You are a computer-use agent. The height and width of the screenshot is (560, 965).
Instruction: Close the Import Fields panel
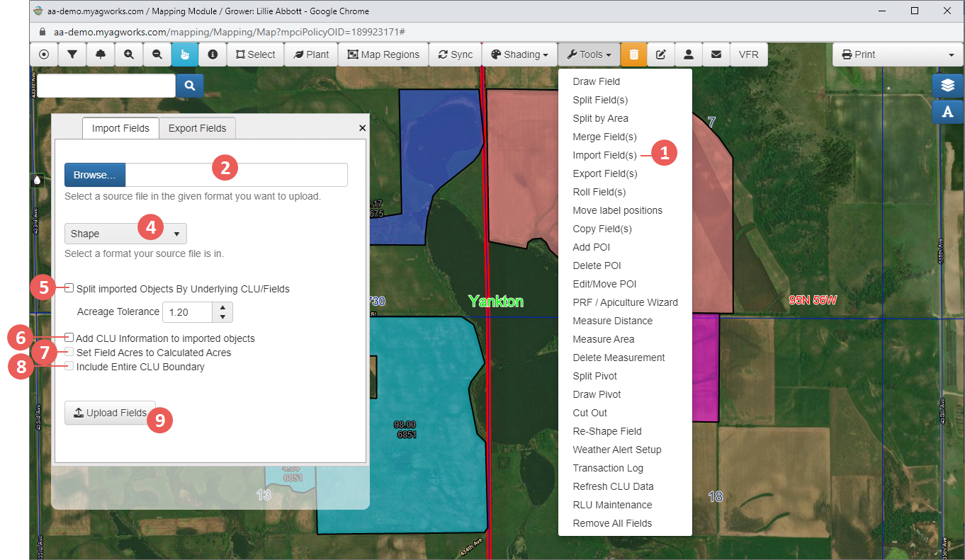tap(362, 128)
